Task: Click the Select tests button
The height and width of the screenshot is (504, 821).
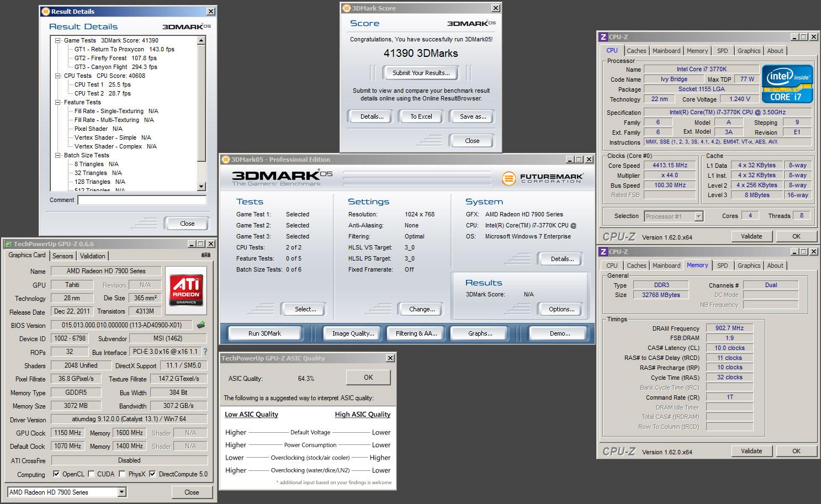Action: 305,309
